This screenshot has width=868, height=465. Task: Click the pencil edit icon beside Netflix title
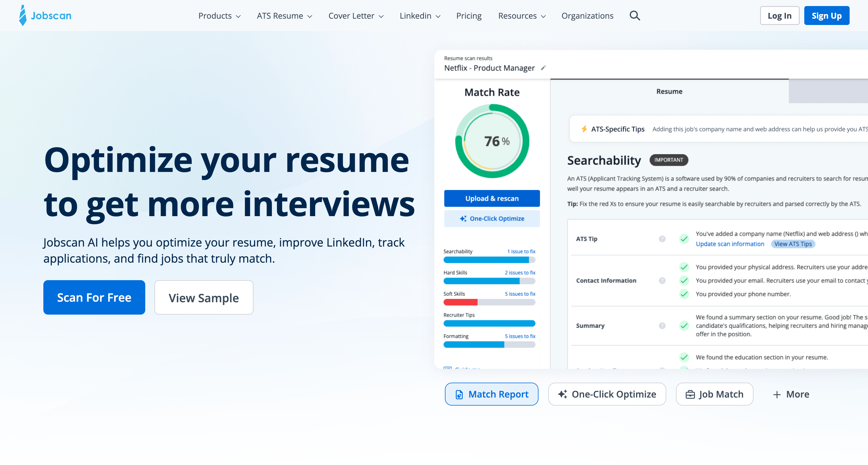(543, 68)
